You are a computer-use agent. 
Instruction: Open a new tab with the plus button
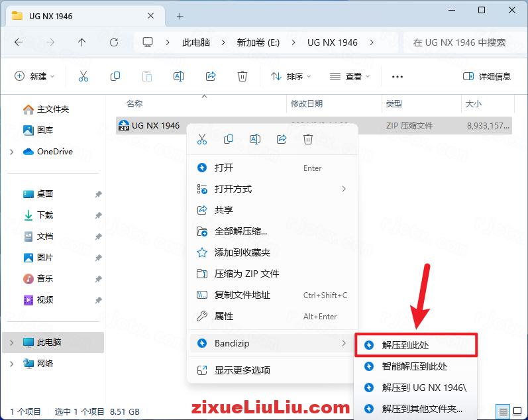(x=180, y=16)
